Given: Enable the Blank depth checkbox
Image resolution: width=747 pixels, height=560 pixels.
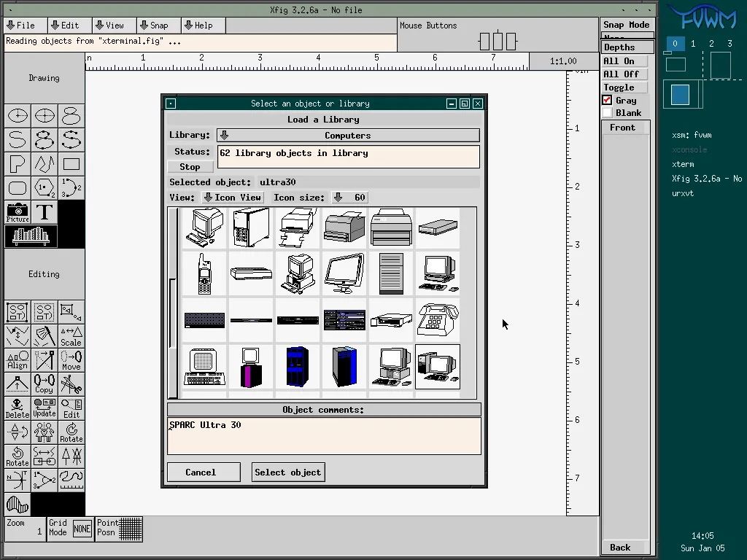Looking at the screenshot, I should (x=607, y=112).
